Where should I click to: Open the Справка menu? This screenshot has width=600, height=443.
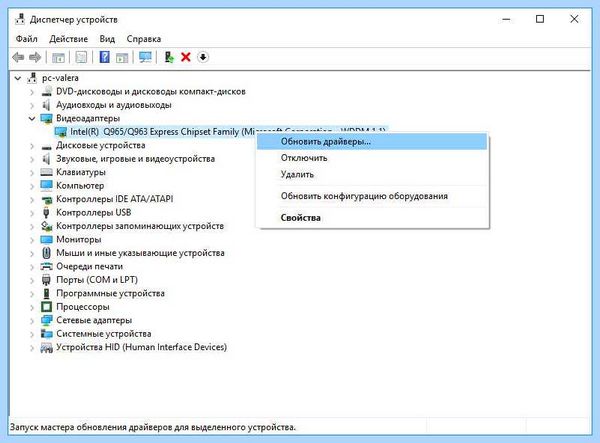pos(143,39)
